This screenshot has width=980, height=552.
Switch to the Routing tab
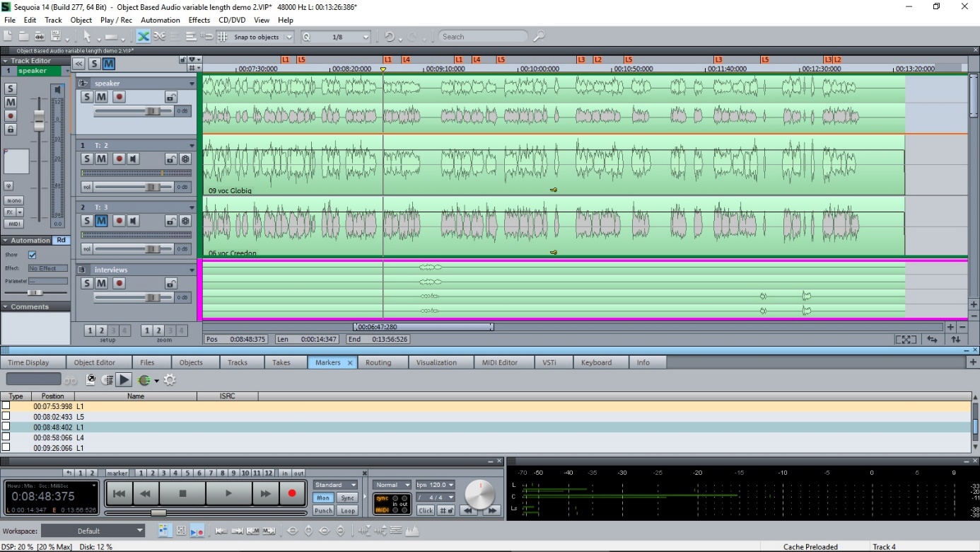coord(378,362)
